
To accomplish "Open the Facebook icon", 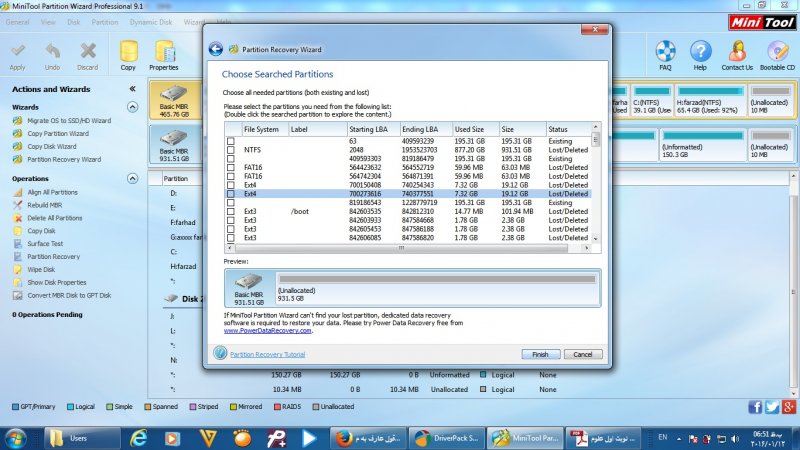I will 755,407.
